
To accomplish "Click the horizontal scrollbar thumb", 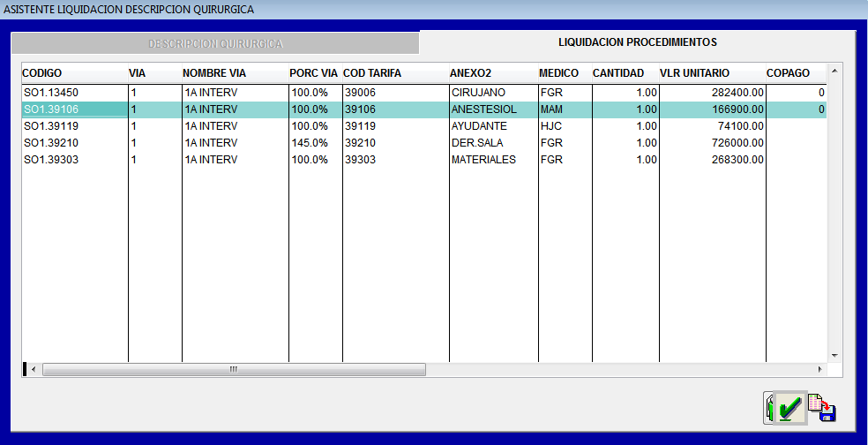I will pyautogui.click(x=234, y=369).
